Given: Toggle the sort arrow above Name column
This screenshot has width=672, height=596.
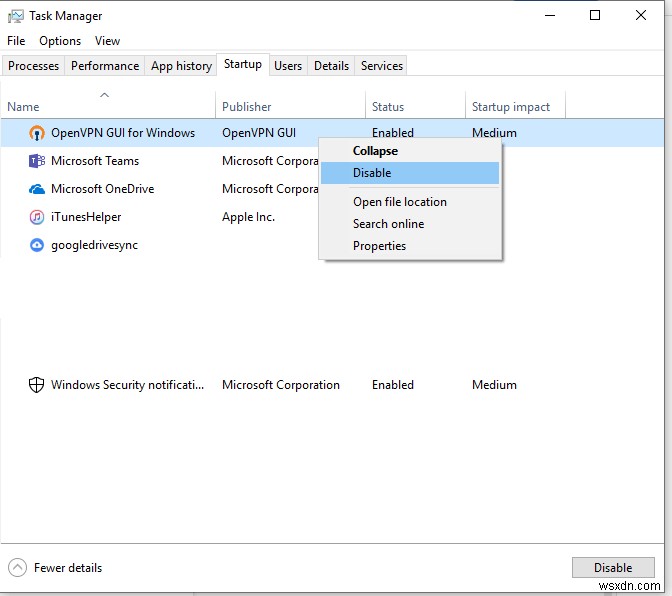Looking at the screenshot, I should 104,95.
